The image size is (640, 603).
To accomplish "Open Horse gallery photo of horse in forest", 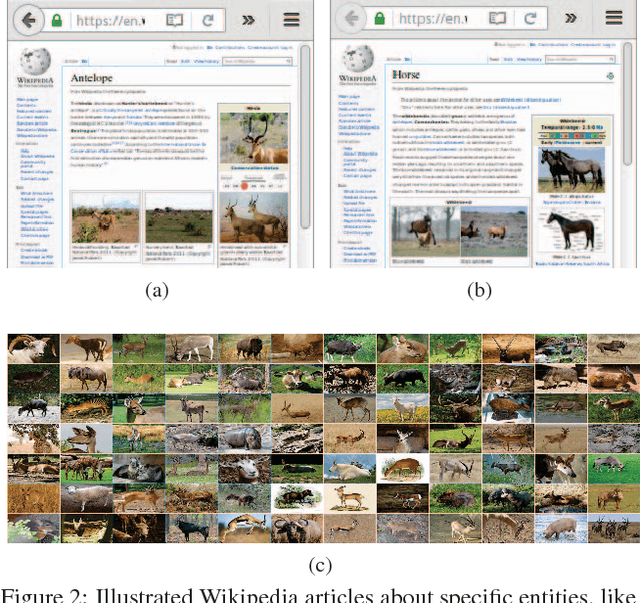I will pos(426,231).
